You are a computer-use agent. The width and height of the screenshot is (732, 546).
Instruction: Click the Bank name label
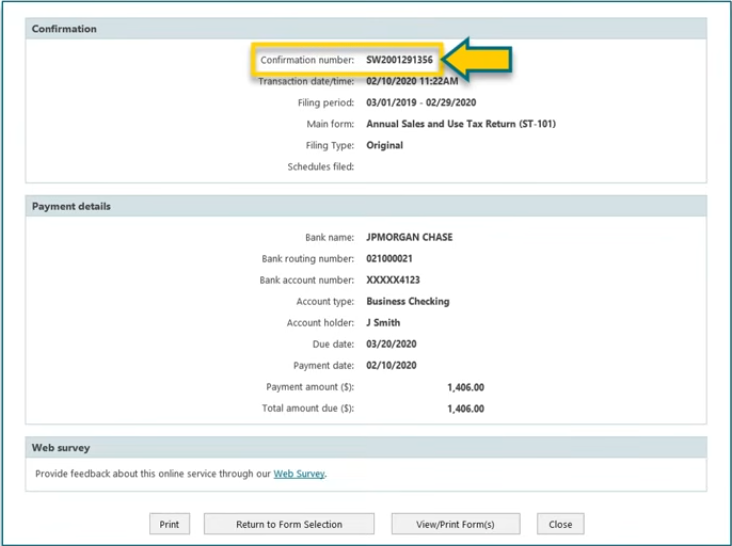pos(330,237)
